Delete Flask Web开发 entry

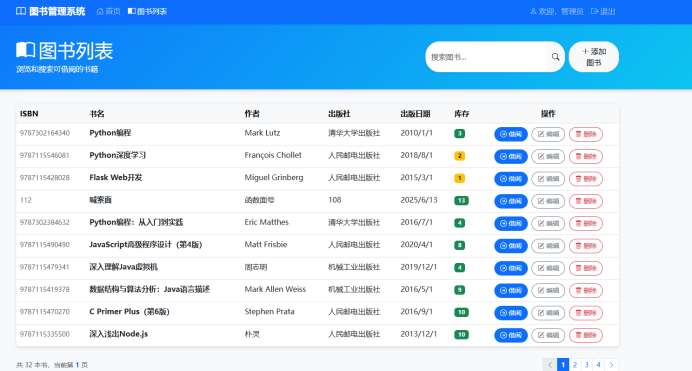point(586,179)
